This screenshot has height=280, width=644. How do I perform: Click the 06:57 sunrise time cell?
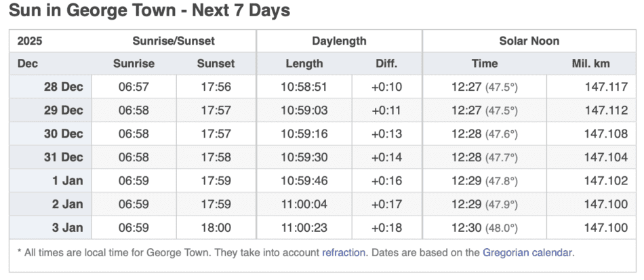point(134,87)
